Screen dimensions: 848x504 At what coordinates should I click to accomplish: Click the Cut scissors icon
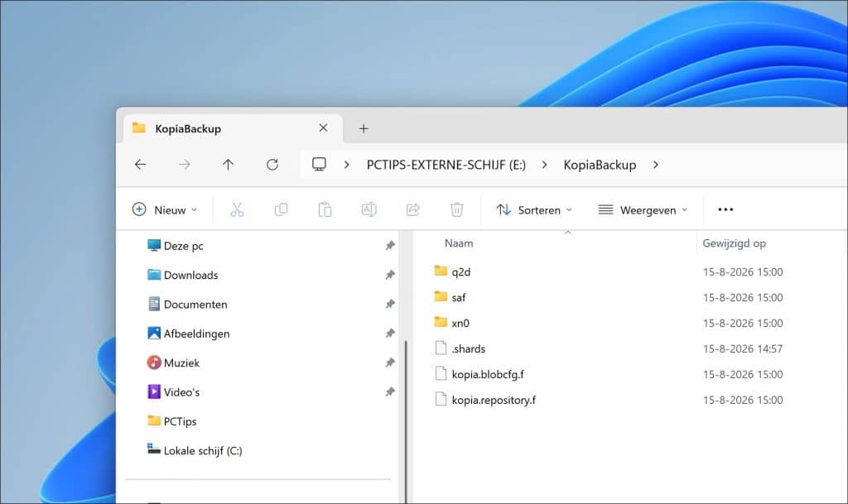coord(237,209)
